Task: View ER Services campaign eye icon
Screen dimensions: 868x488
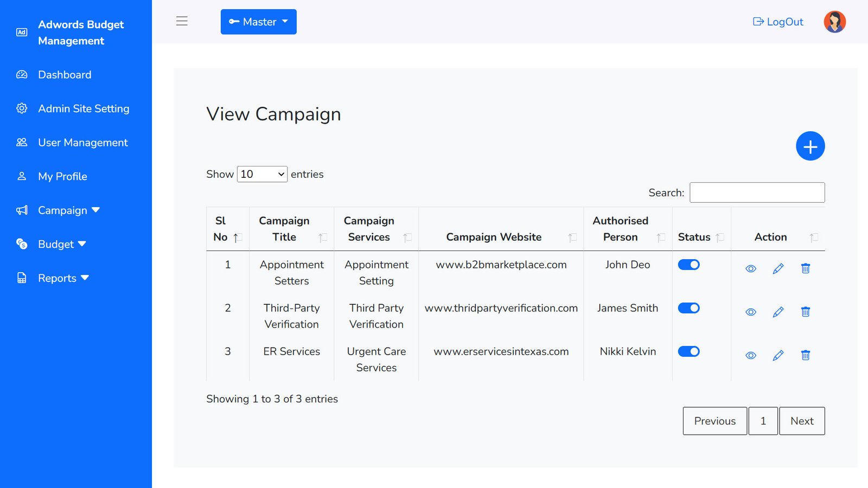Action: tap(751, 355)
